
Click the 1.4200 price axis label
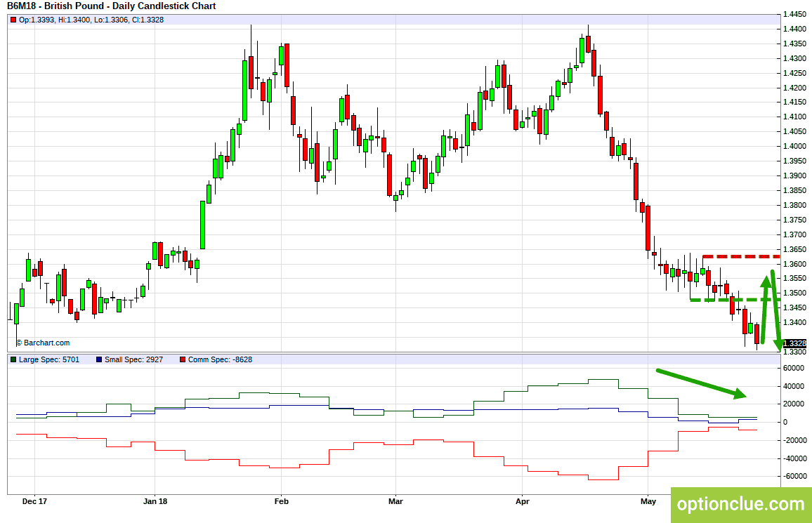[795, 88]
